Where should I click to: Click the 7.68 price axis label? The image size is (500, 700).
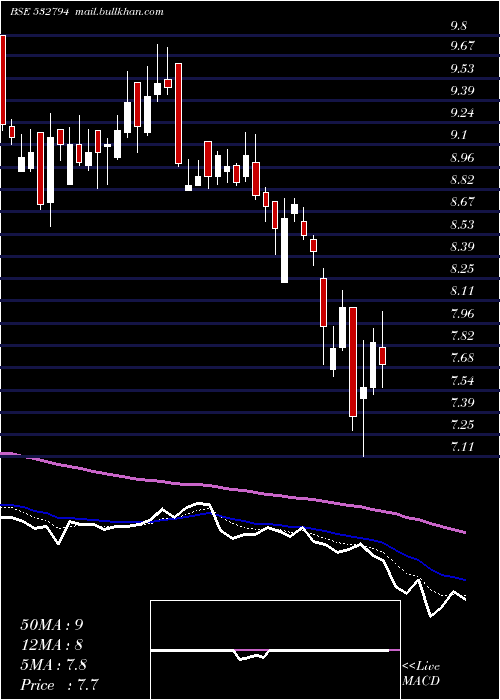462,358
